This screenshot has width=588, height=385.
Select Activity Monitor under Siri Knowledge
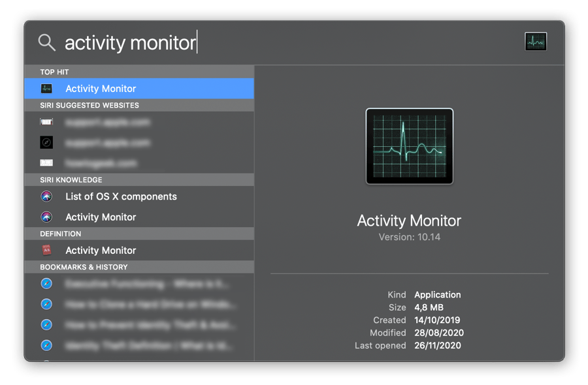101,217
